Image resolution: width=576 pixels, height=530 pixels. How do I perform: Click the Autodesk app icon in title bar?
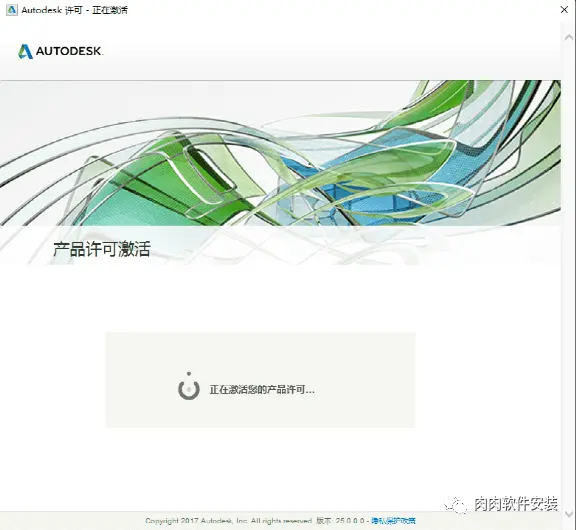(12, 10)
